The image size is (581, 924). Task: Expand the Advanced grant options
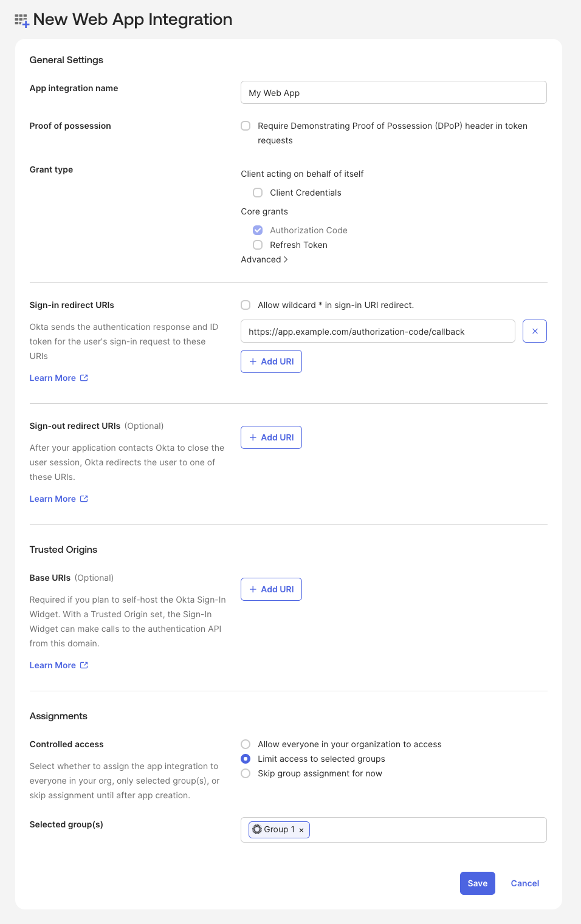(264, 259)
